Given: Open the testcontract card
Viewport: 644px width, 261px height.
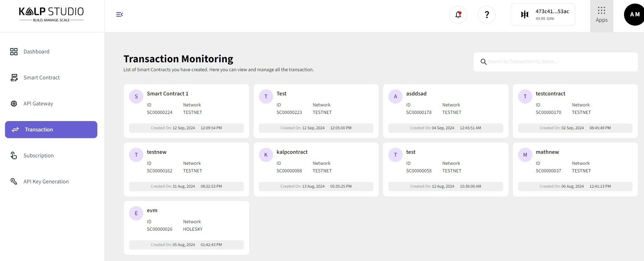Looking at the screenshot, I should [575, 111].
